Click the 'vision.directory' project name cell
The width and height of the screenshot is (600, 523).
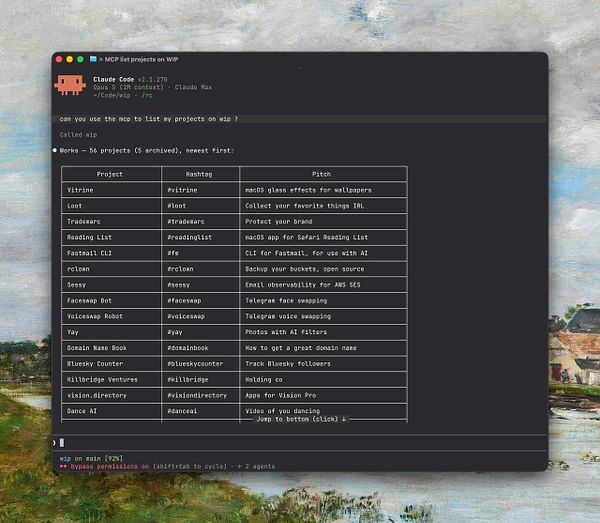click(x=96, y=395)
